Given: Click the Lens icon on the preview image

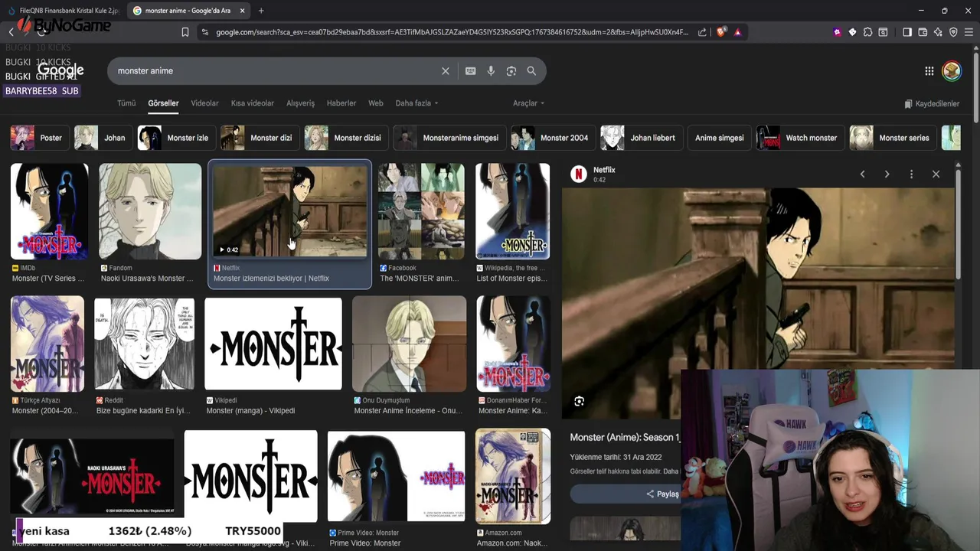Looking at the screenshot, I should click(580, 401).
